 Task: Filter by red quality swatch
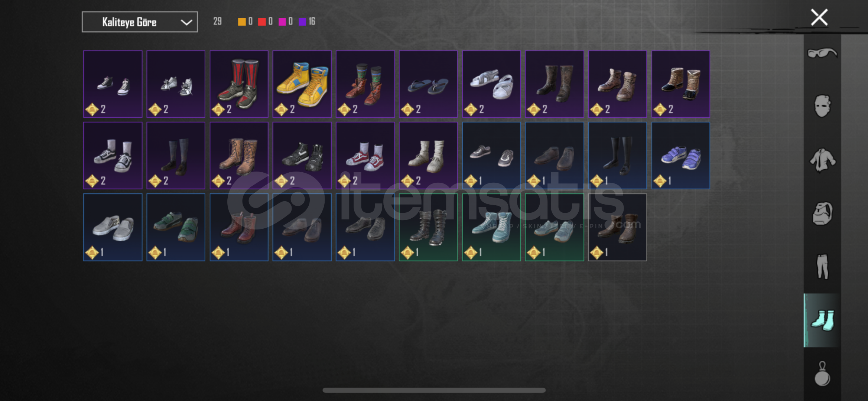(262, 22)
